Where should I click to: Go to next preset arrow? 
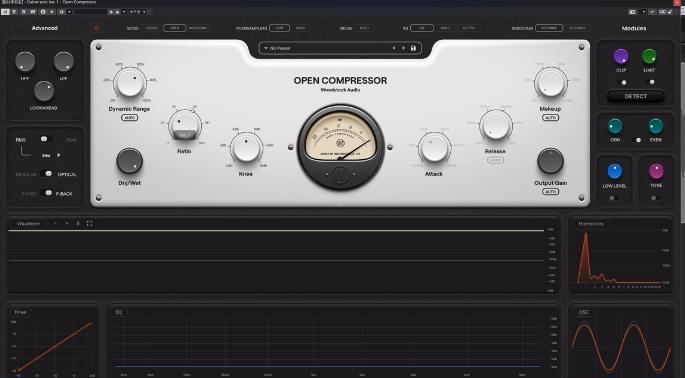[x=403, y=48]
